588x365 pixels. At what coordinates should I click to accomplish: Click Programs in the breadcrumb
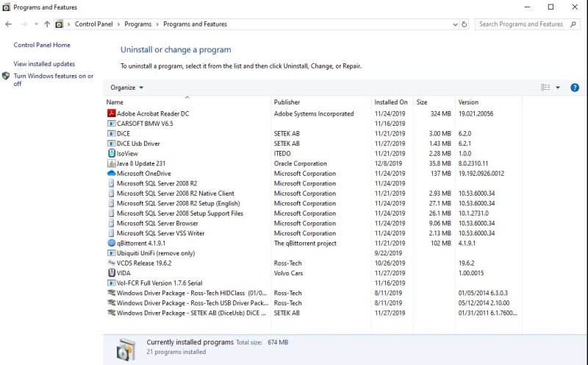click(x=138, y=24)
